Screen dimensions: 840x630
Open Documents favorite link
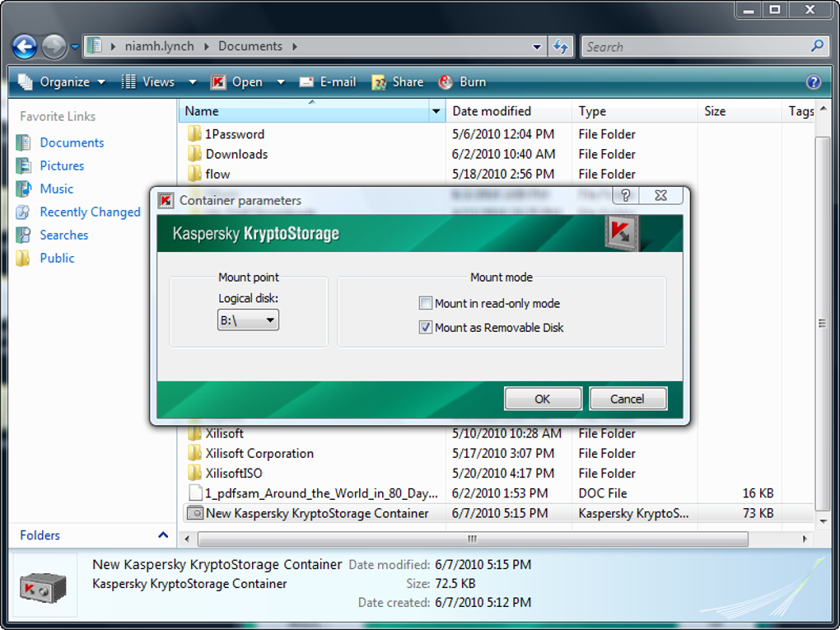click(x=72, y=142)
